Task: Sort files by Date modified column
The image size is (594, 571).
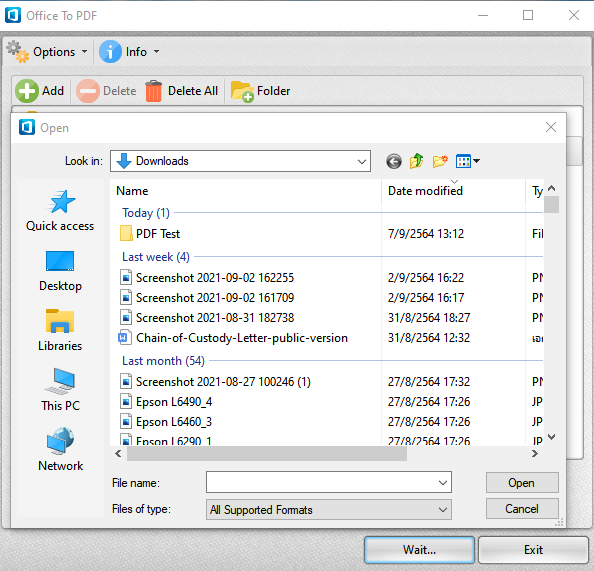Action: (x=453, y=191)
